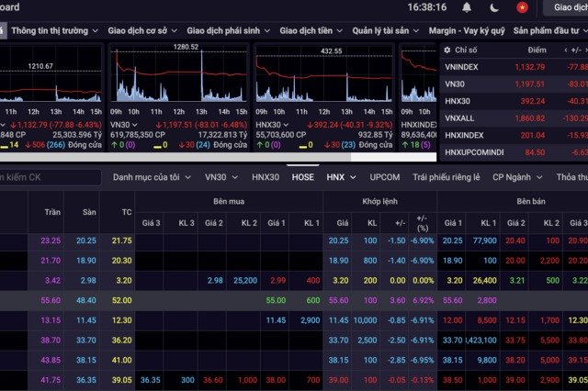Toggle dark mode moon icon
This screenshot has height=391, width=588.
point(495,7)
